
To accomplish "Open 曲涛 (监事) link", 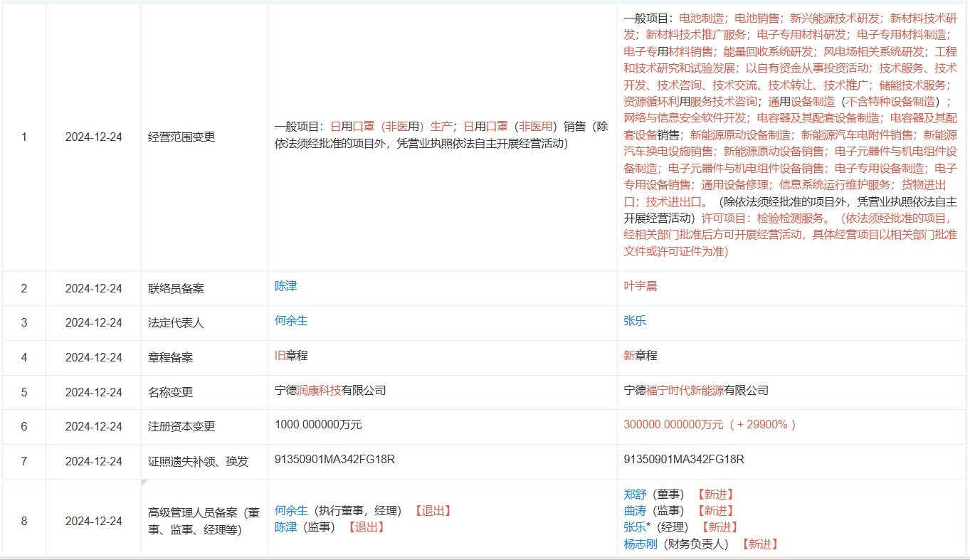I will point(635,511).
